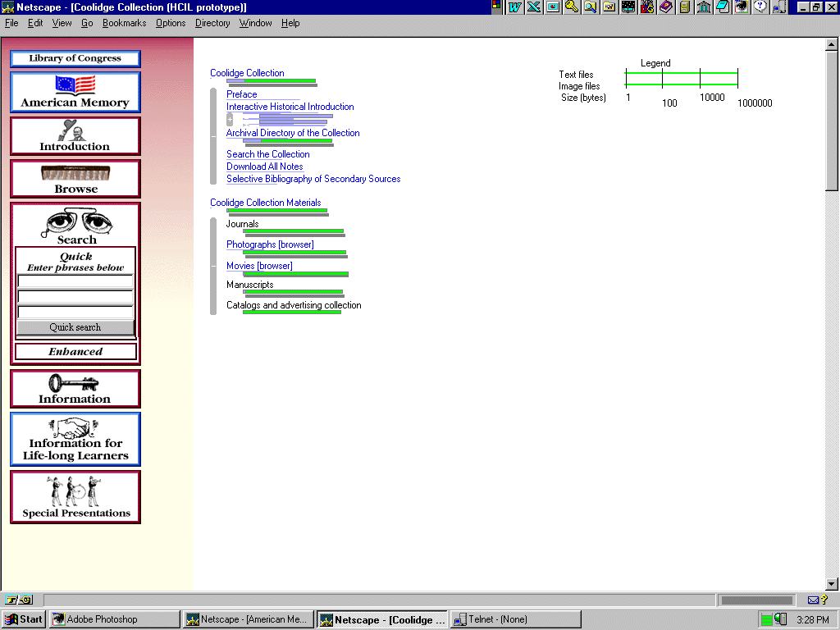840x630 pixels.
Task: Click the Information key image button
Action: [75, 389]
